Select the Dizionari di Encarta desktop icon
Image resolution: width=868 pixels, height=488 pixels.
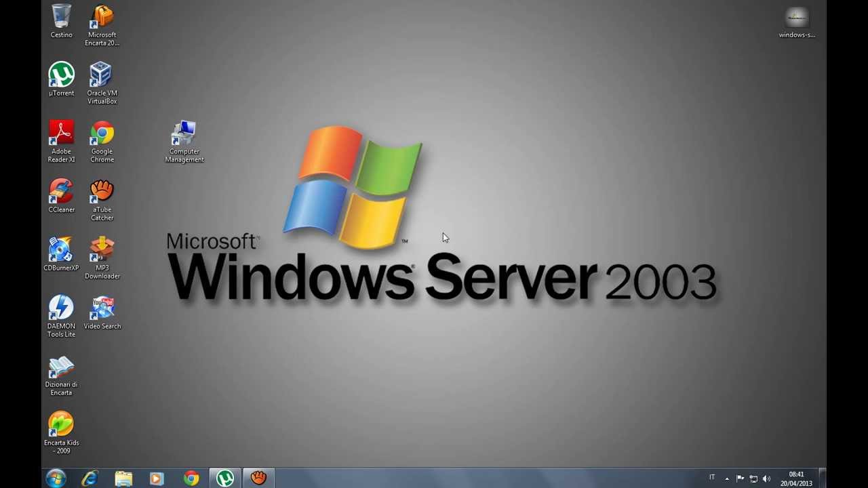(61, 375)
